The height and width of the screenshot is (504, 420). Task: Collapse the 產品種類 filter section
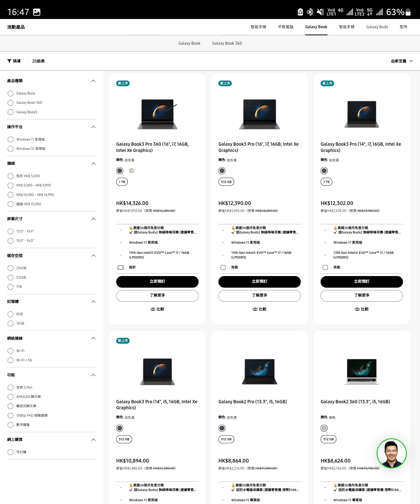point(93,81)
